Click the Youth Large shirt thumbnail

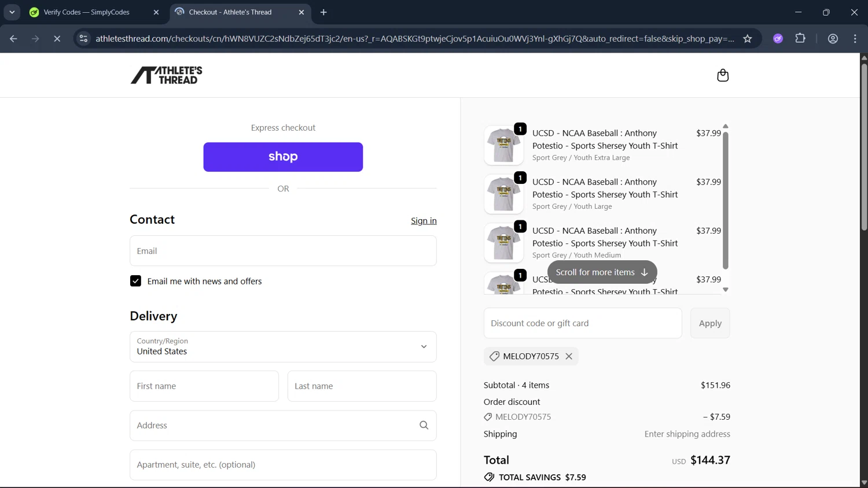(503, 194)
